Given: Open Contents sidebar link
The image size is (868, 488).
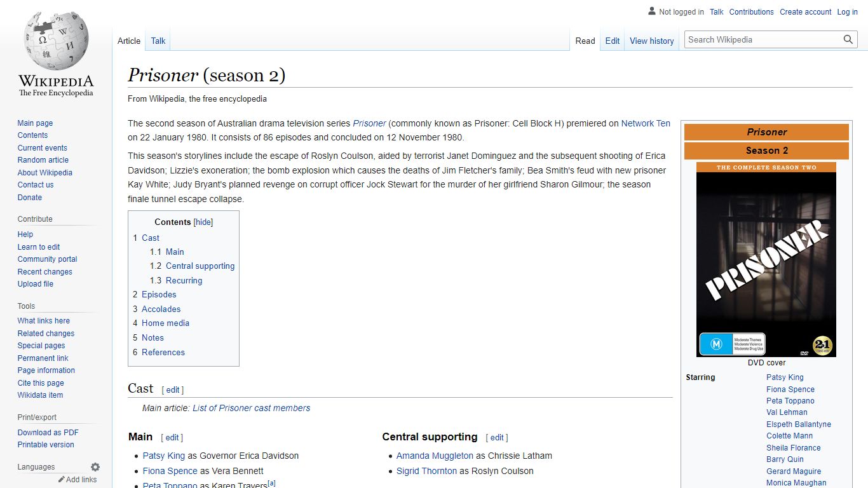Looking at the screenshot, I should pyautogui.click(x=32, y=135).
